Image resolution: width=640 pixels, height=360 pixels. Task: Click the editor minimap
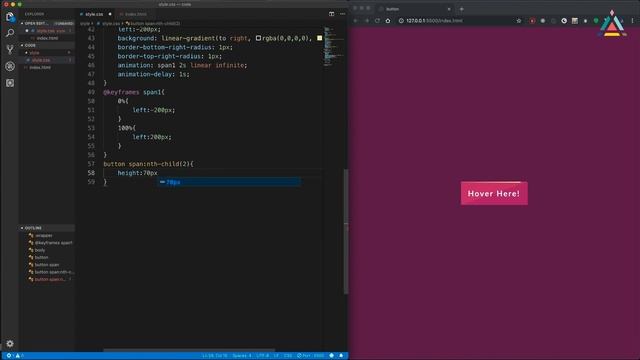pyautogui.click(x=333, y=47)
